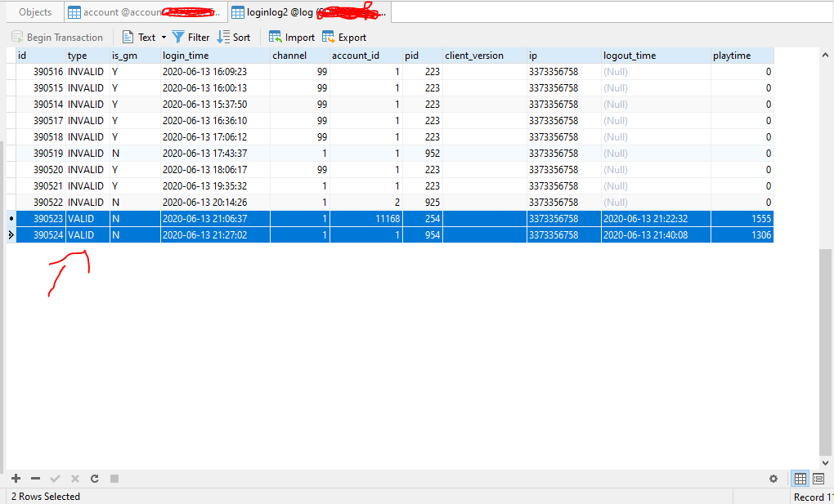Click login time 2020-06-13 15:37:50 cell
Viewport: 834px width, 504px height.
pos(215,105)
